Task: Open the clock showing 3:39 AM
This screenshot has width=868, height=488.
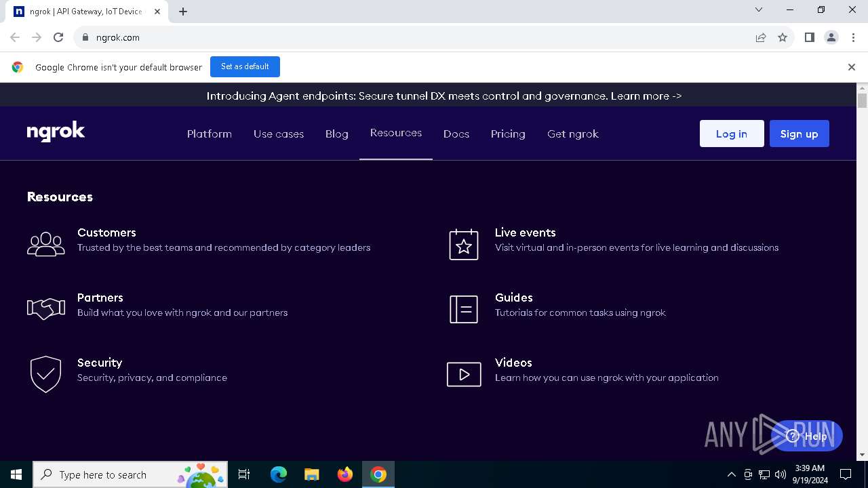Action: point(810,474)
